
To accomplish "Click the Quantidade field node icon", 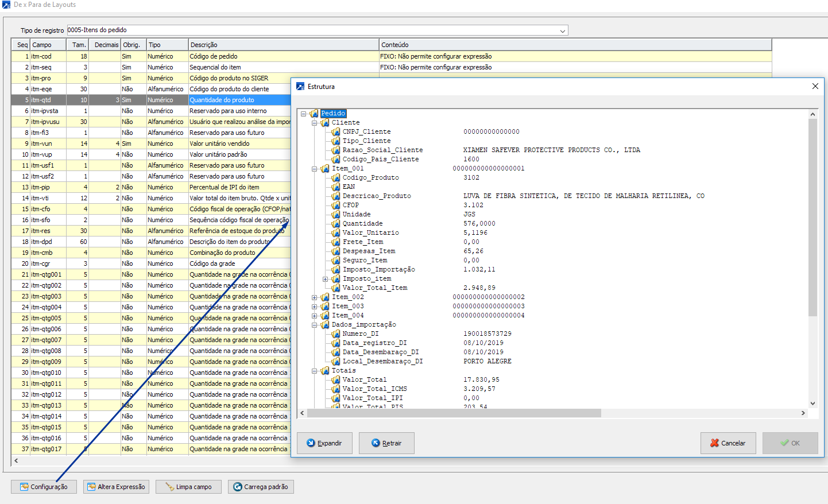I will coord(336,224).
